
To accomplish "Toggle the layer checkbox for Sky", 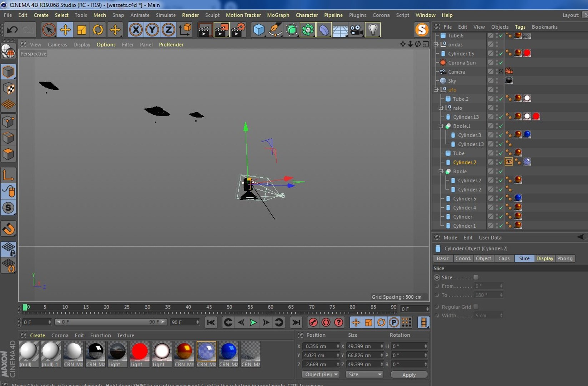I will pyautogui.click(x=491, y=81).
